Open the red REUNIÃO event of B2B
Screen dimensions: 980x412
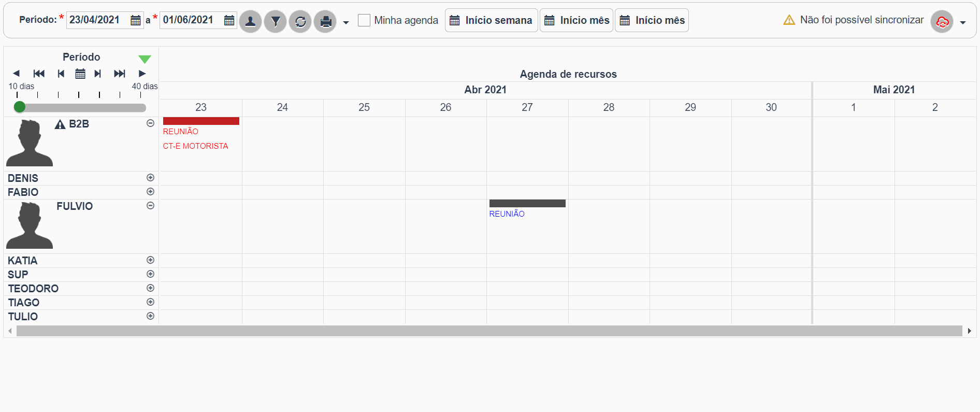tap(181, 132)
